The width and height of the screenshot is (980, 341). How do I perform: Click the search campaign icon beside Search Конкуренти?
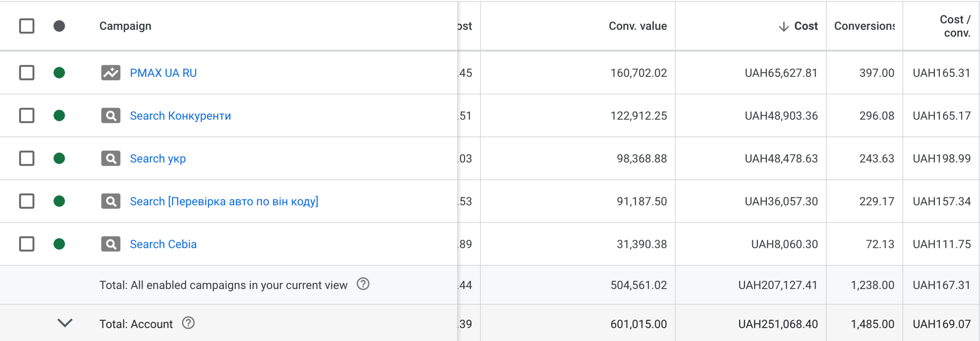click(111, 116)
